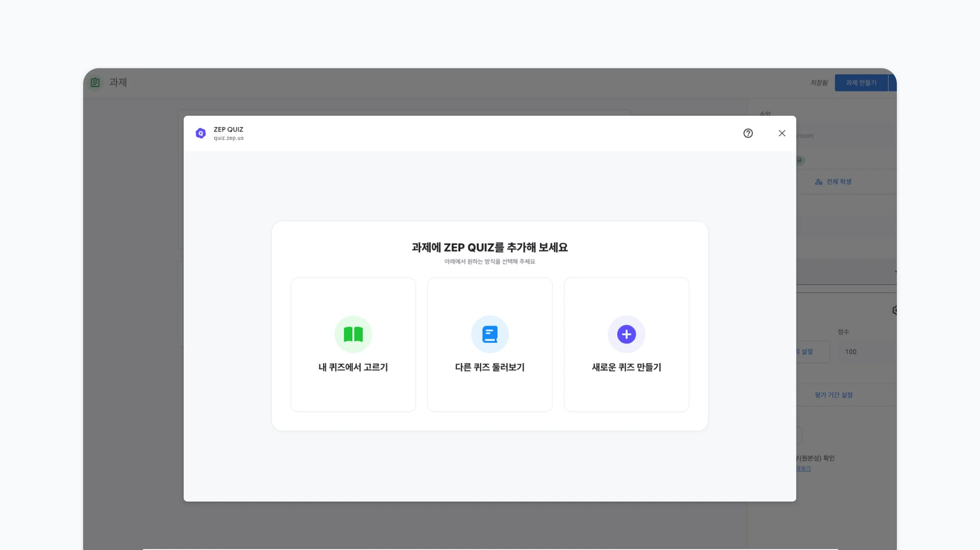Open the help question mark icon

click(x=748, y=133)
